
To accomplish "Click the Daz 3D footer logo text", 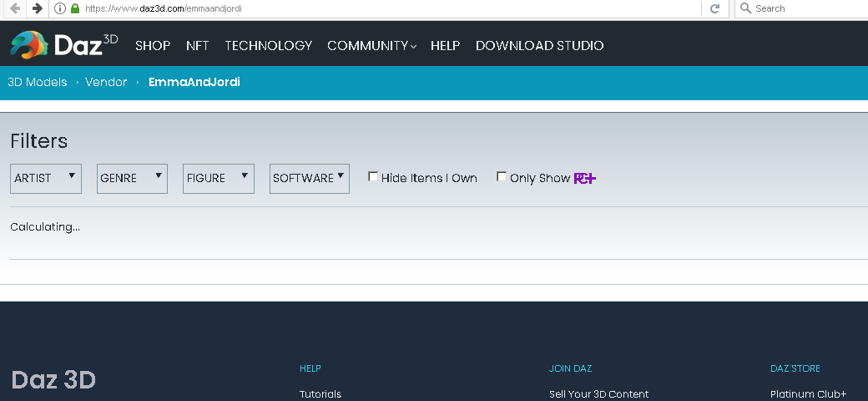I will [53, 380].
